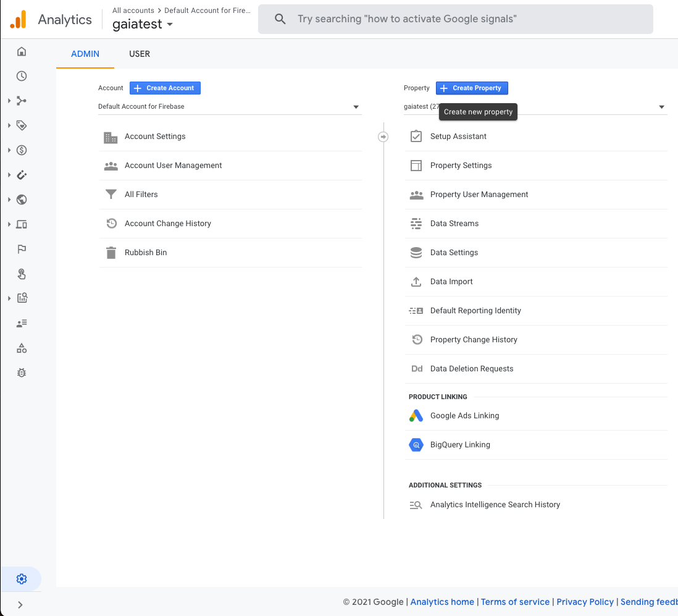The height and width of the screenshot is (616, 678).
Task: Switch to the USER tab
Action: click(x=140, y=54)
